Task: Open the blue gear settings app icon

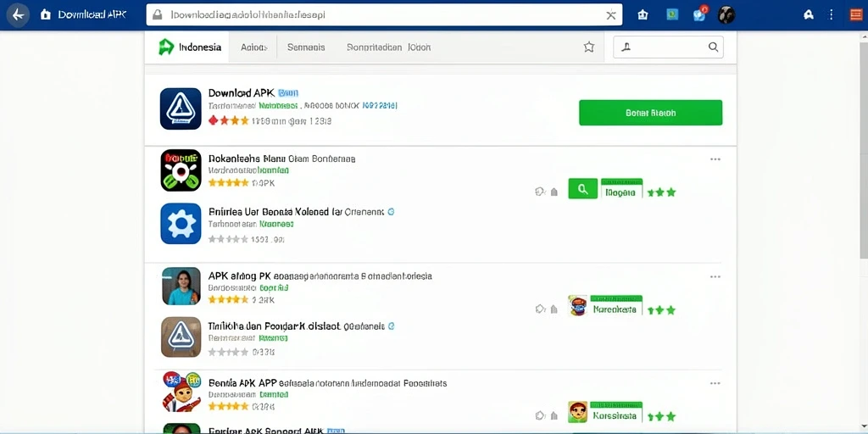Action: click(x=181, y=224)
